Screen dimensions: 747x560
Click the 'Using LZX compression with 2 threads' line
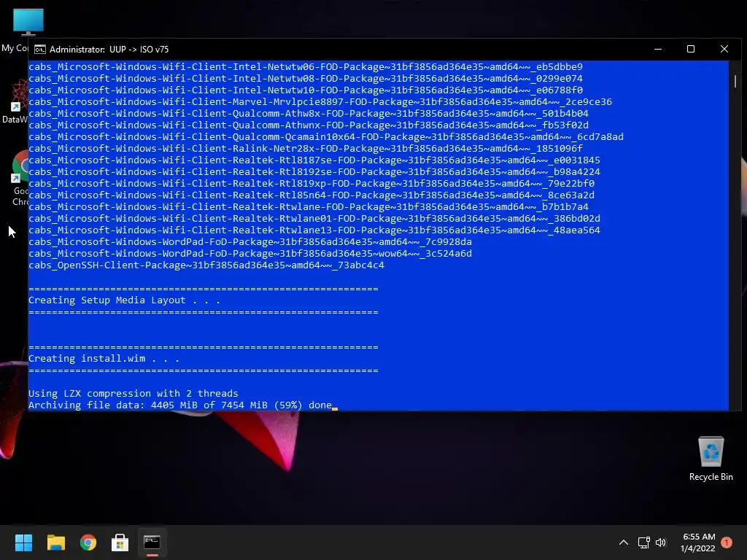point(133,394)
